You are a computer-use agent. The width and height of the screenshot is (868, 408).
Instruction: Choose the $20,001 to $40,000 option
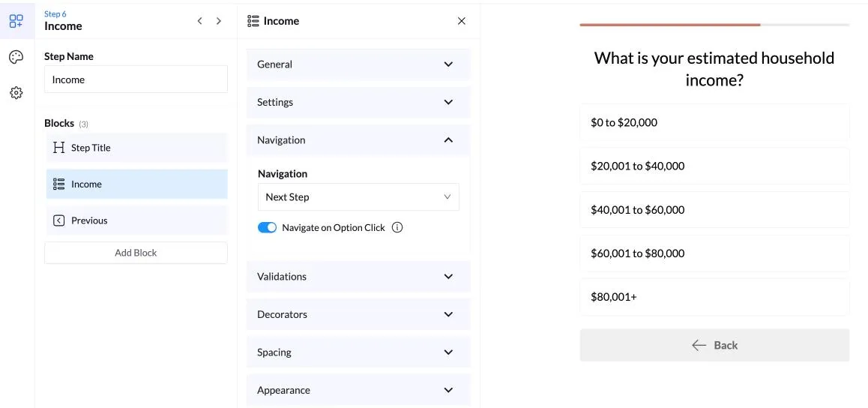[714, 166]
